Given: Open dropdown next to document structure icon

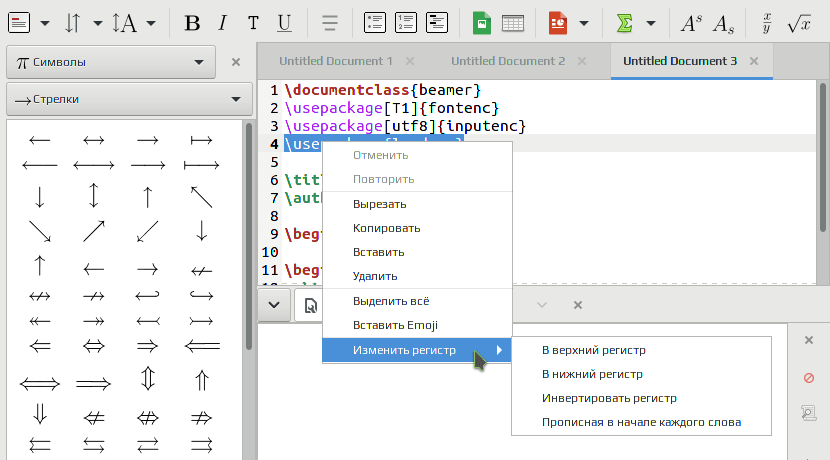Looking at the screenshot, I should (45, 23).
